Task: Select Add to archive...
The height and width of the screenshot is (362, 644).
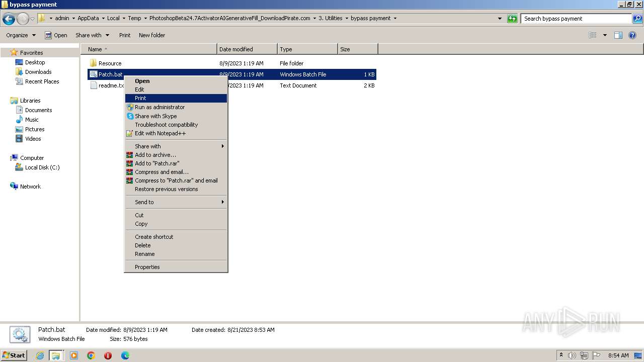Action: click(x=176, y=155)
